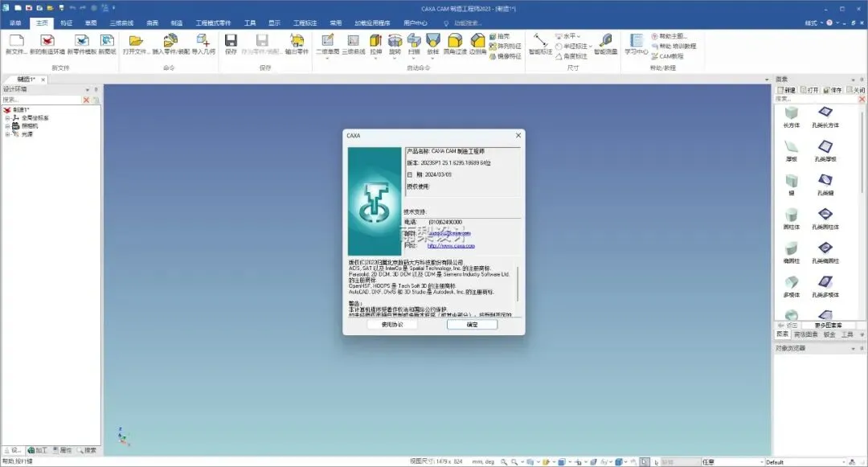
Task: Click the 角度标注 angle dimension tool
Action: pos(571,56)
